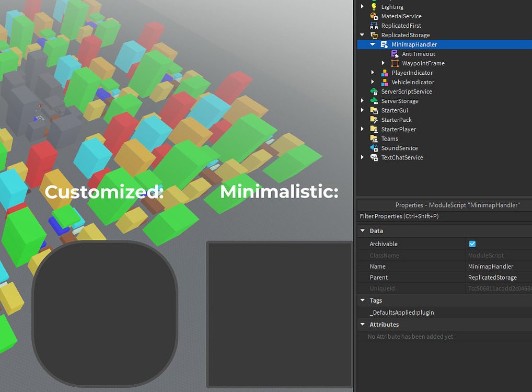The image size is (532, 392).
Task: Click the Teams icon
Action: pyautogui.click(x=374, y=139)
